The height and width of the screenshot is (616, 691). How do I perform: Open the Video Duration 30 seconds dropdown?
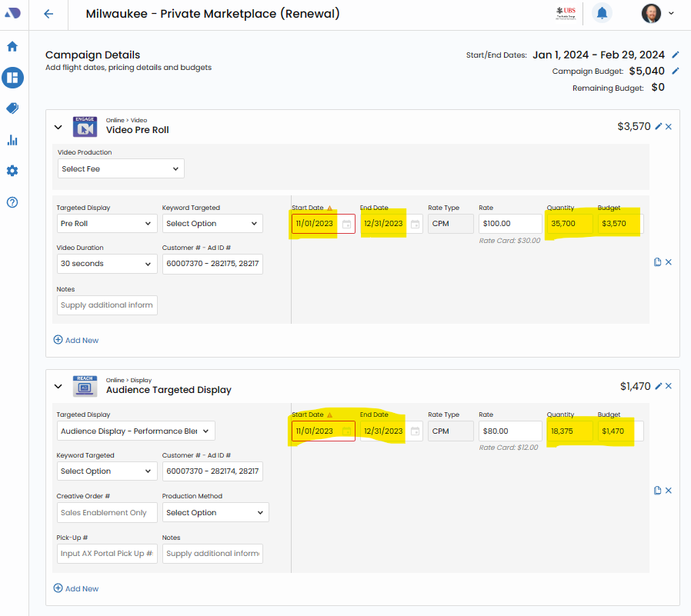click(106, 264)
